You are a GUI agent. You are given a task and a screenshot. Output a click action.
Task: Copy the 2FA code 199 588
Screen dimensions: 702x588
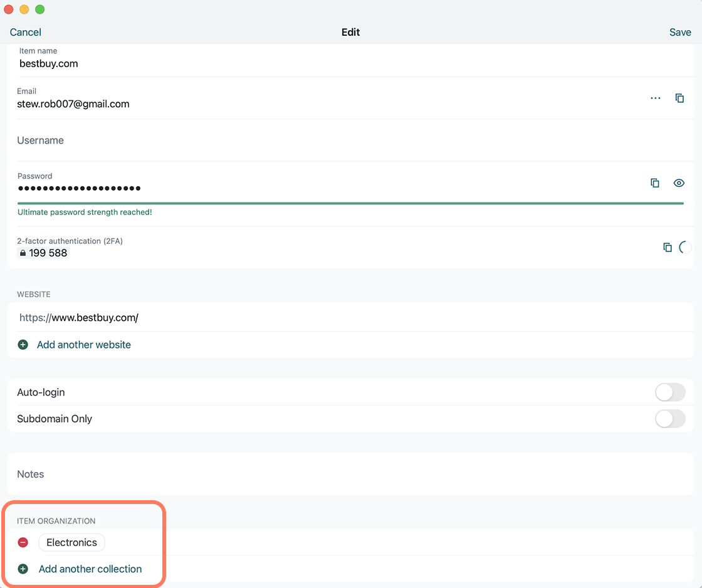tap(667, 247)
